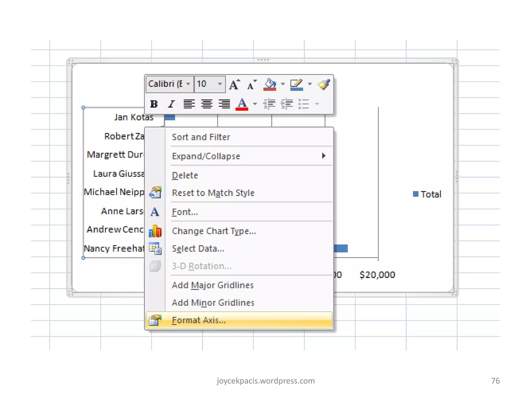
Task: Click Select Data in the context menu
Action: pos(198,249)
